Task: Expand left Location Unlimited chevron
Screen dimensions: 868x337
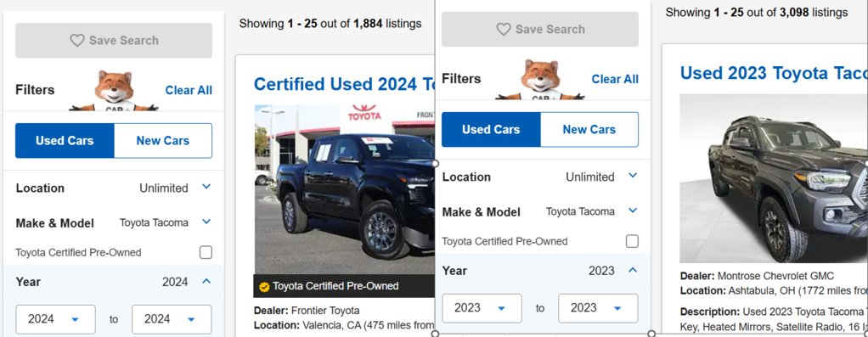Action: [206, 187]
